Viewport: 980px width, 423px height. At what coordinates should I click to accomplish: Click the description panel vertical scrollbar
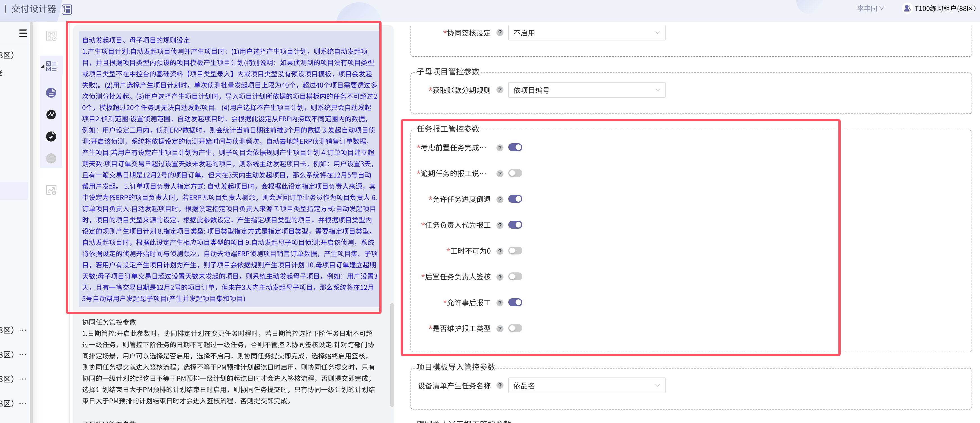391,354
